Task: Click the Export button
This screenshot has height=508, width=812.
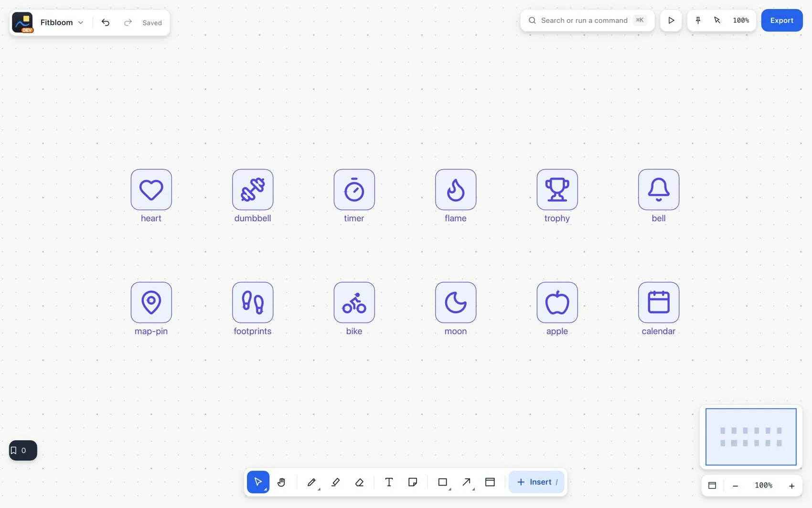Action: (x=782, y=21)
